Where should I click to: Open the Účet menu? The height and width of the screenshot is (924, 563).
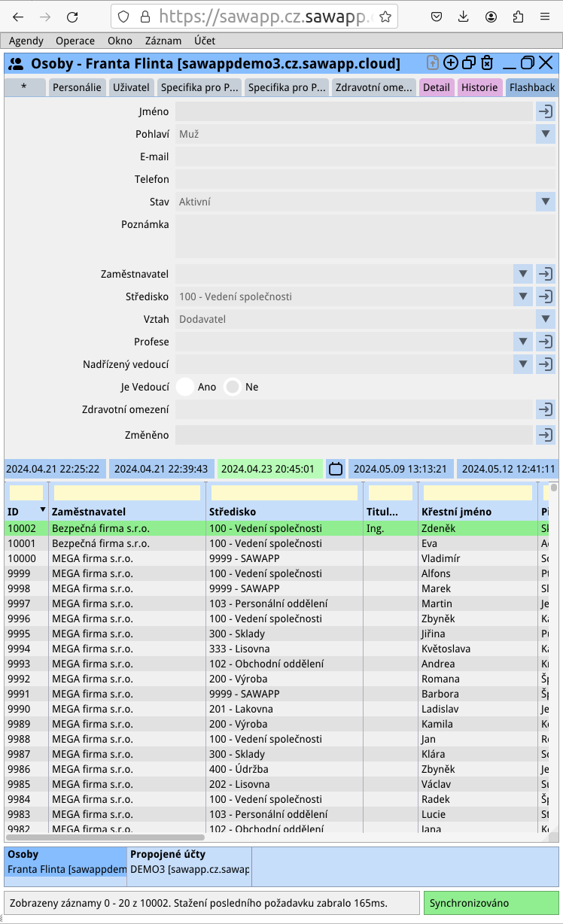coord(204,41)
